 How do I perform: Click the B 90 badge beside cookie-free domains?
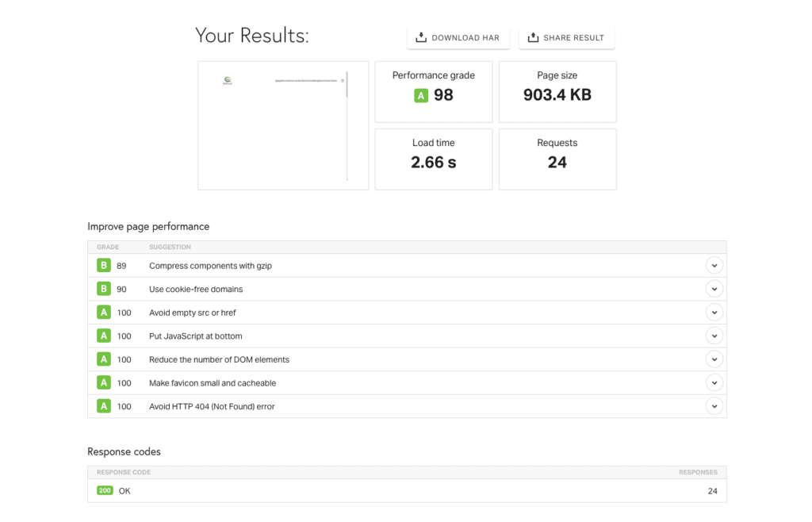(104, 289)
